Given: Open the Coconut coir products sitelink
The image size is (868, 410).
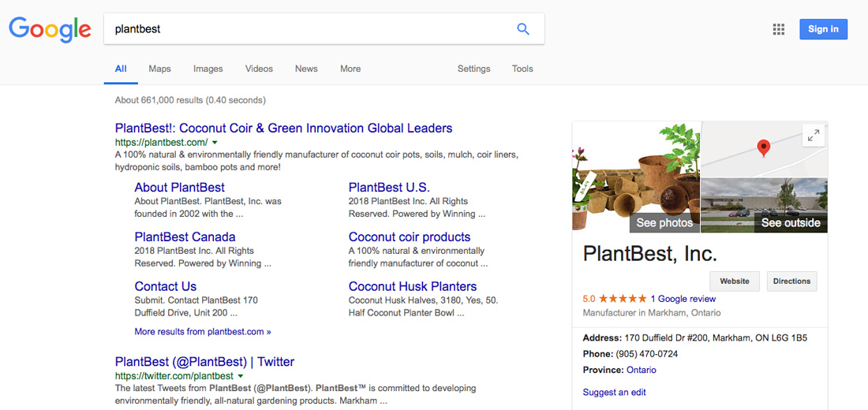Looking at the screenshot, I should pyautogui.click(x=410, y=237).
